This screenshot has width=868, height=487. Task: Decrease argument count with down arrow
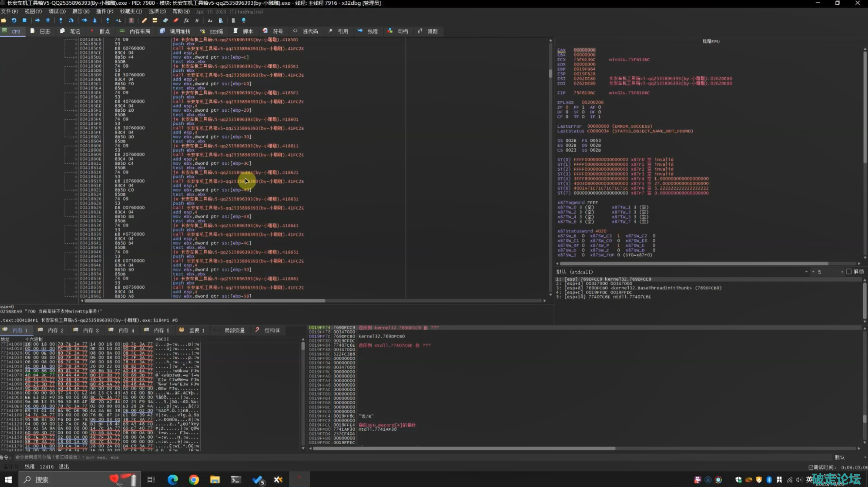(x=813, y=272)
